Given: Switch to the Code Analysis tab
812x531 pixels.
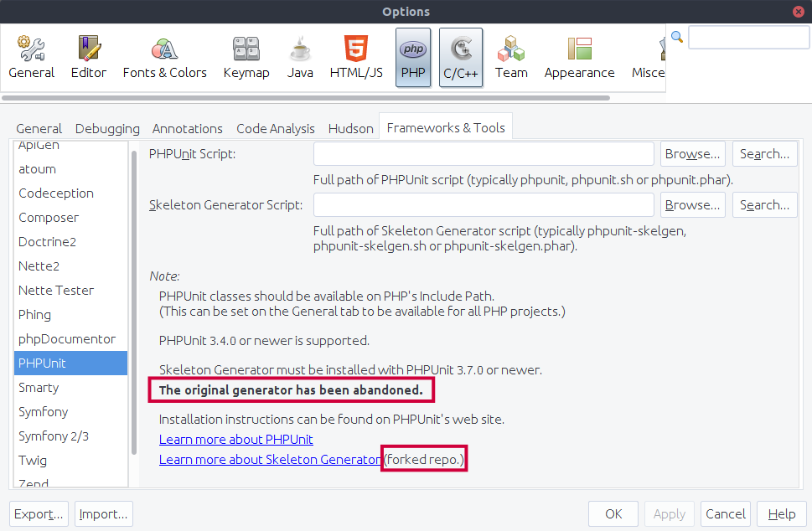Looking at the screenshot, I should [x=276, y=128].
